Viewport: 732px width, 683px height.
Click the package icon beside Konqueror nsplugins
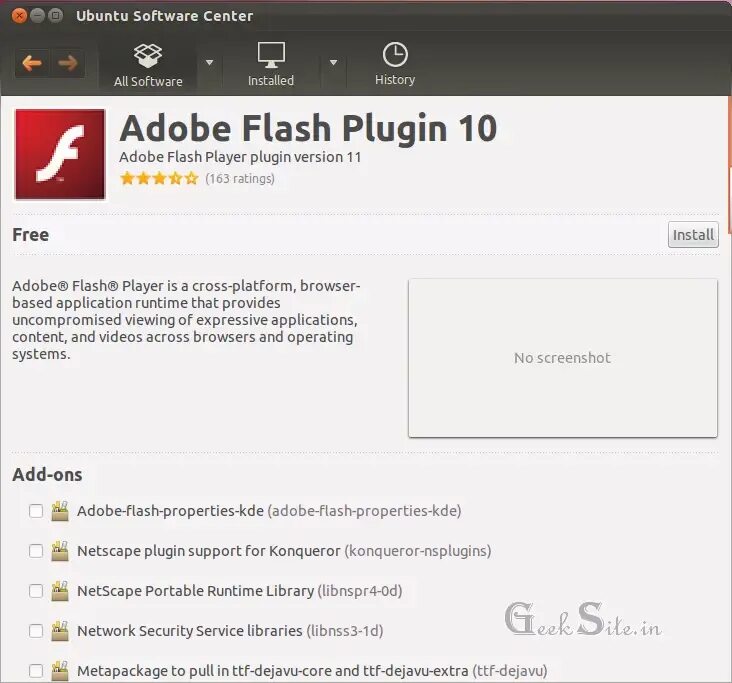pyautogui.click(x=60, y=551)
